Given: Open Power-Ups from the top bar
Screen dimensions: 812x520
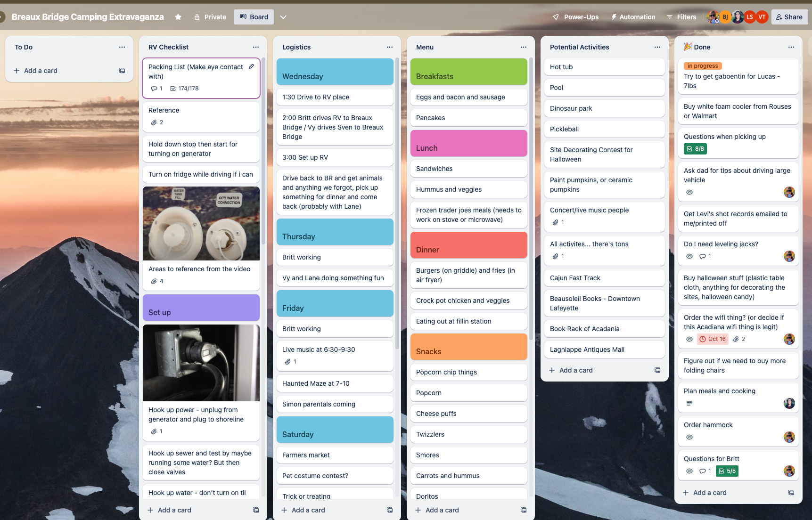Looking at the screenshot, I should click(575, 16).
